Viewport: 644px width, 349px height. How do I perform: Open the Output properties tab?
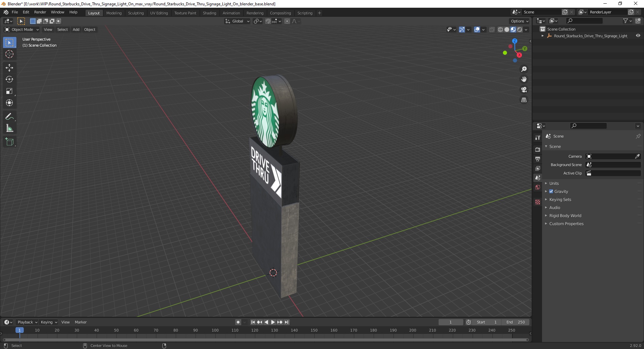click(x=538, y=159)
